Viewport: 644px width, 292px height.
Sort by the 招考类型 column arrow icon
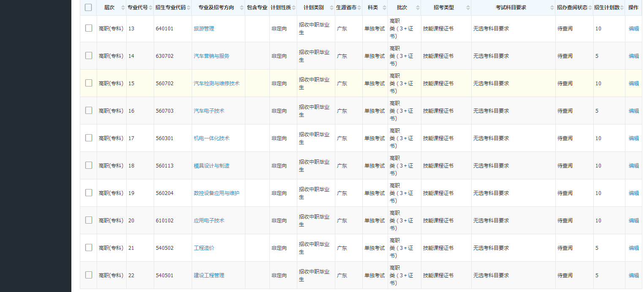pyautogui.click(x=468, y=8)
